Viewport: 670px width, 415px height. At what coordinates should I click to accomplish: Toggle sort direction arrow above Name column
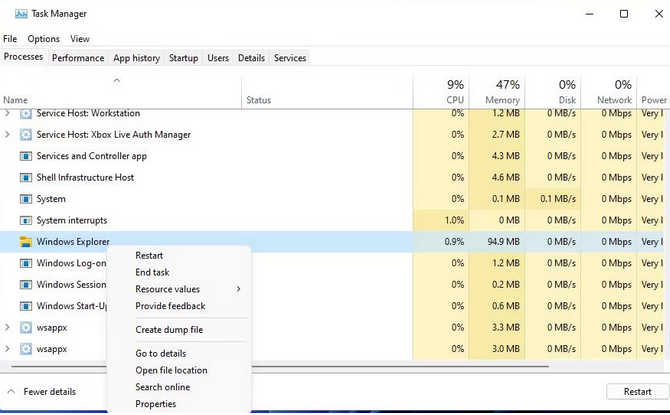coord(116,80)
